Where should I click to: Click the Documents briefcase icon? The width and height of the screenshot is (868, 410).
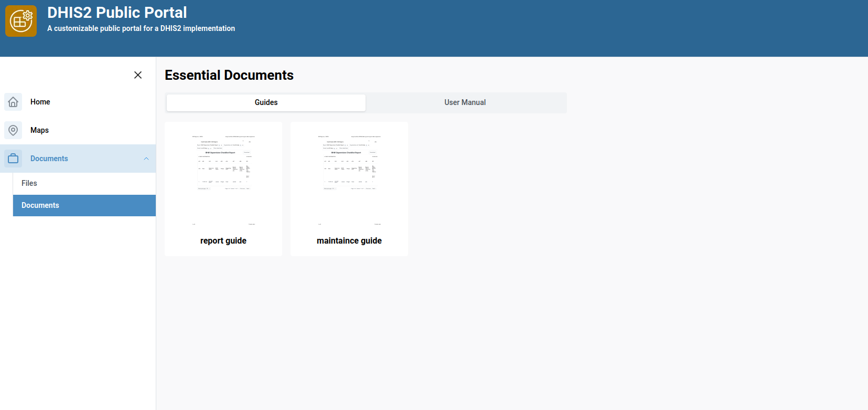pos(13,159)
